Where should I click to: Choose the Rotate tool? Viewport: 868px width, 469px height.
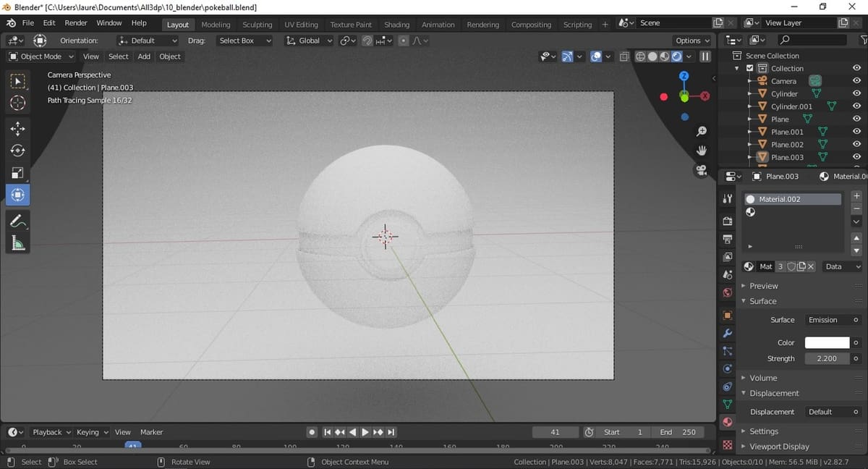18,151
